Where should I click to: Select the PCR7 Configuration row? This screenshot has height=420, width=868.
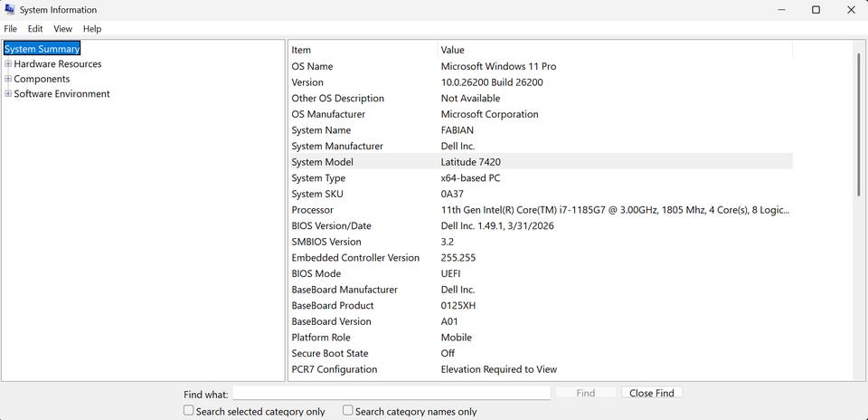point(541,369)
